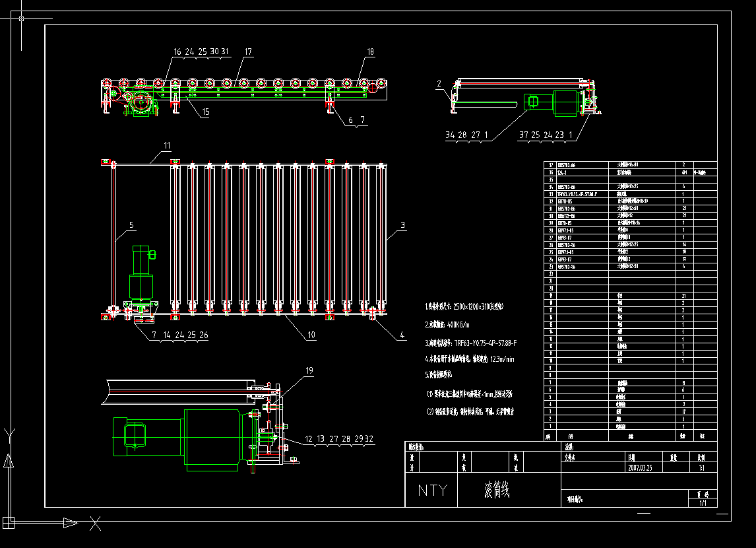Viewport: 756px width, 548px height.
Task: Select callout label "18" above the side view
Action: [370, 51]
